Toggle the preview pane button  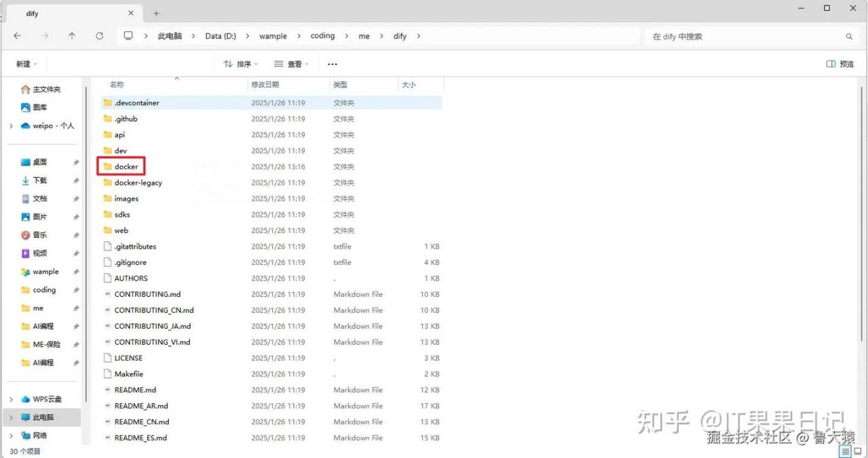tap(840, 64)
